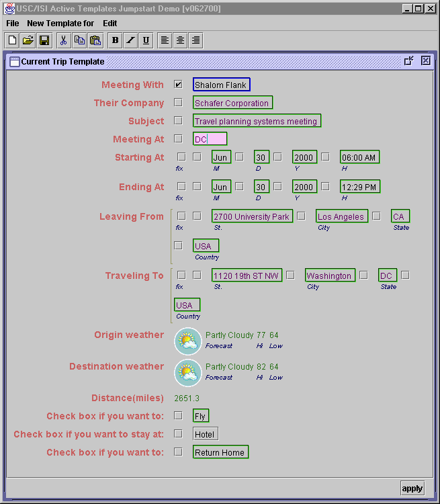The width and height of the screenshot is (440, 504).
Task: Click the Meeting At DC field
Action: (x=210, y=139)
